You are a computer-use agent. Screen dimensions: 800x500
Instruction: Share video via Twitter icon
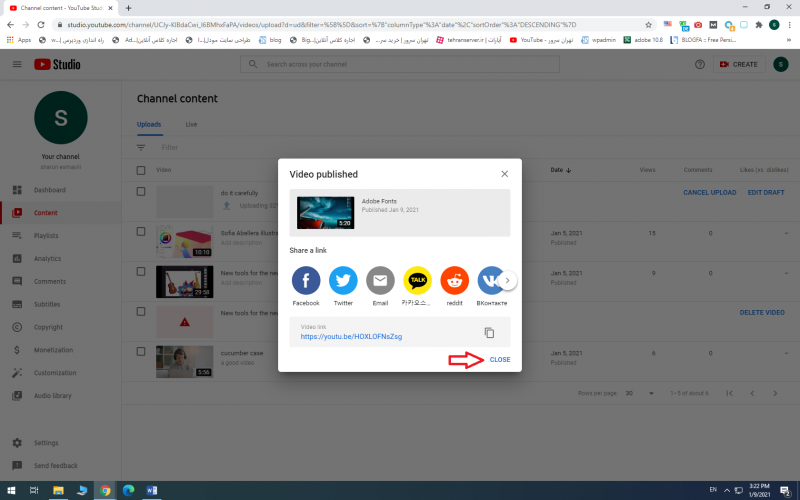point(343,280)
